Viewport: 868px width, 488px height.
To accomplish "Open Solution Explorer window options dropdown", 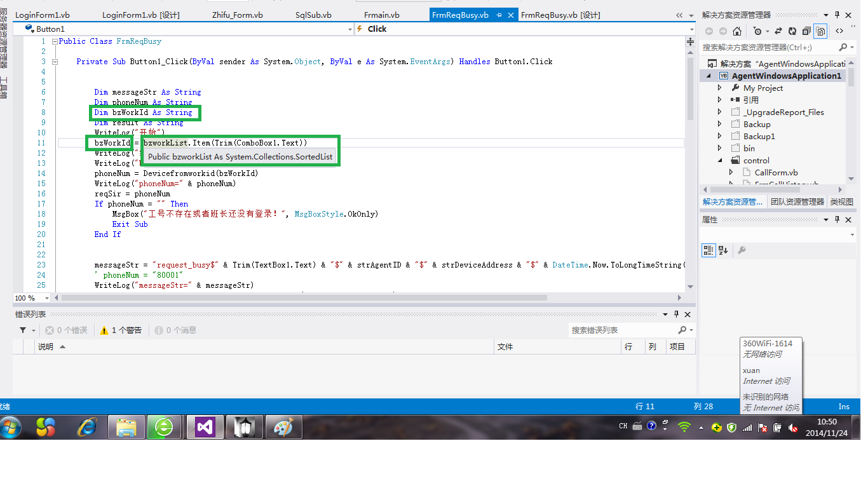I will pos(826,15).
